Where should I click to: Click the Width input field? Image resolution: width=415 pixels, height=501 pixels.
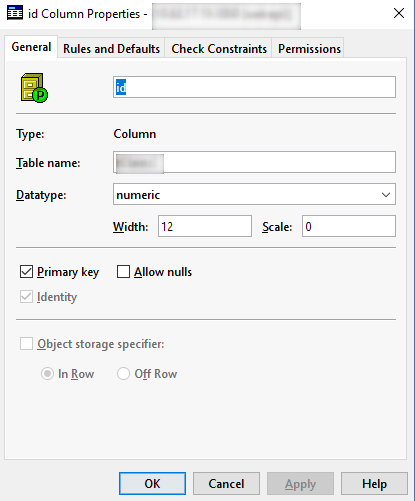click(x=205, y=226)
